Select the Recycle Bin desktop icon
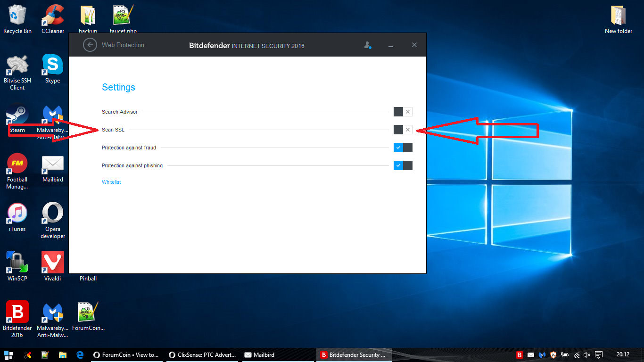Viewport: 644px width, 362px height. tap(17, 19)
